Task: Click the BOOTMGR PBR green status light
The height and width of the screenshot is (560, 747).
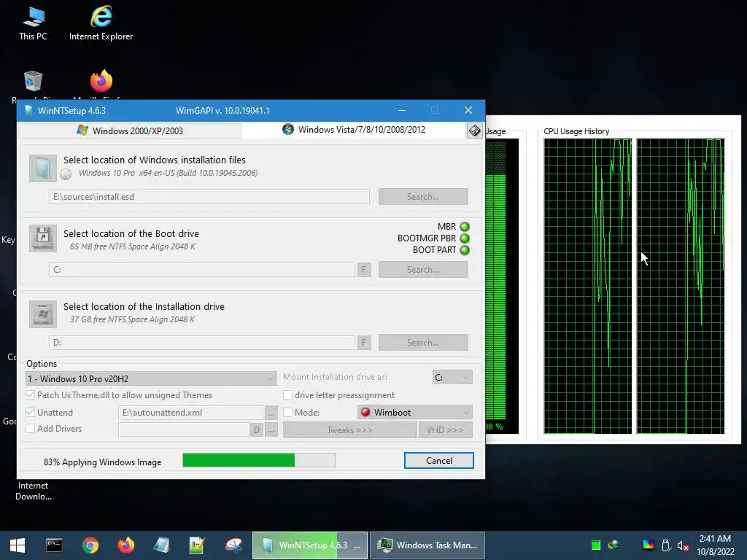Action: click(465, 238)
